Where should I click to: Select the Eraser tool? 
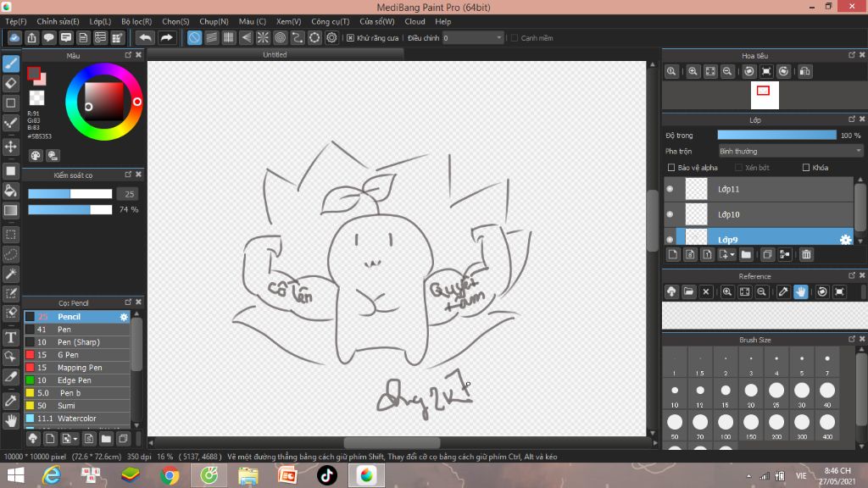click(10, 84)
